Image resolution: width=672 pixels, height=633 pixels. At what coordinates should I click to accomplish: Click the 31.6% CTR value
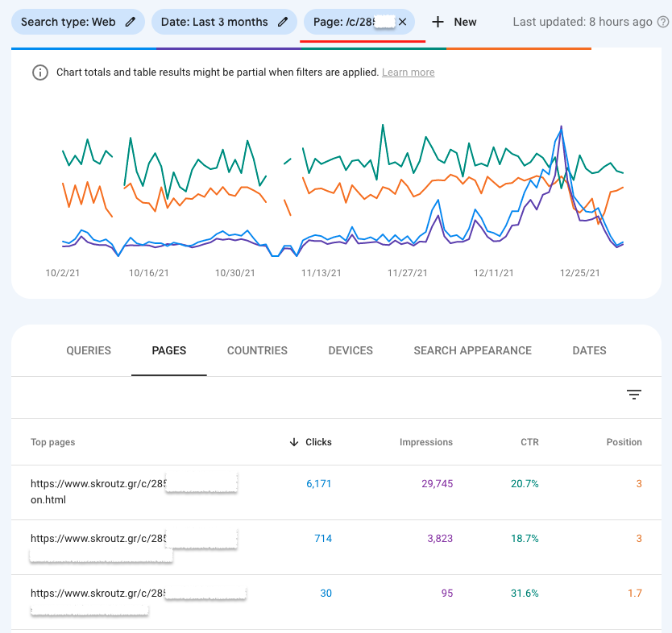[x=525, y=594]
